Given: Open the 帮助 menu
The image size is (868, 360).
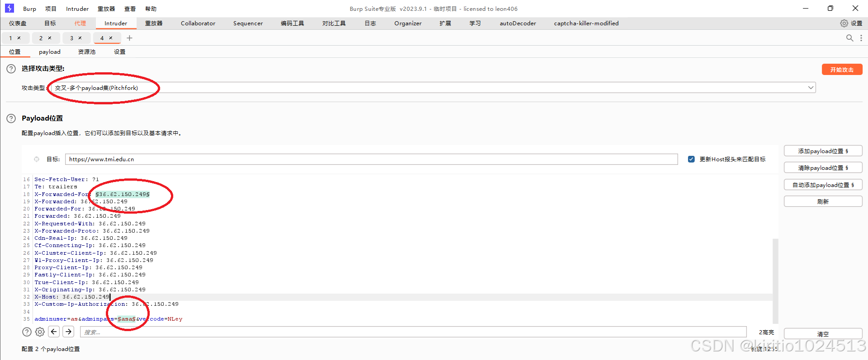Looking at the screenshot, I should coord(151,9).
